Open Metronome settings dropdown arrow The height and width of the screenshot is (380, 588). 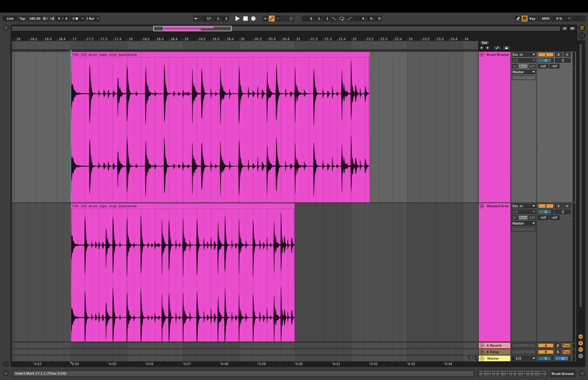tap(82, 19)
